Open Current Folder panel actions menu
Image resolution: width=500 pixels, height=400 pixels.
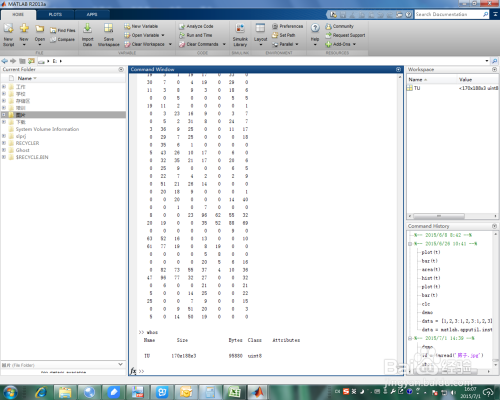pyautogui.click(x=121, y=69)
